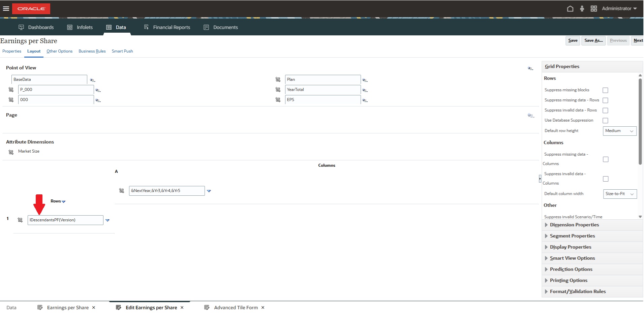Enable Suppress missing blocks

(605, 90)
